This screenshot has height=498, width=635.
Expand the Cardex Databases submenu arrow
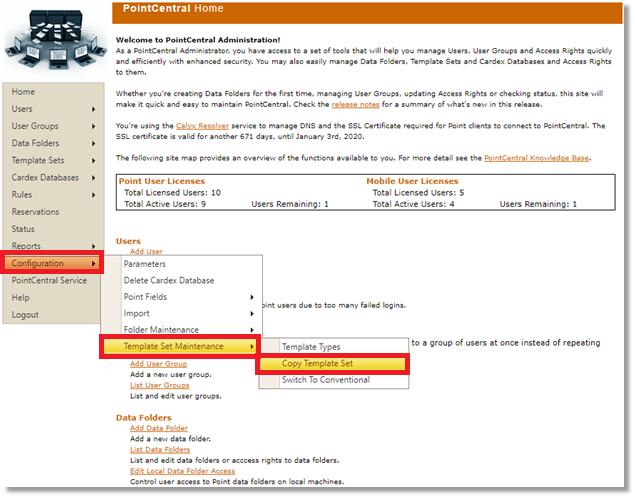[x=94, y=178]
